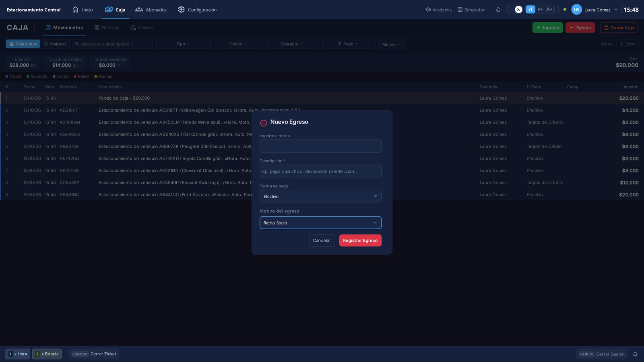Click the Cerrar Ticket shortcut
Viewport: 644px width, 362px height.
94,354
